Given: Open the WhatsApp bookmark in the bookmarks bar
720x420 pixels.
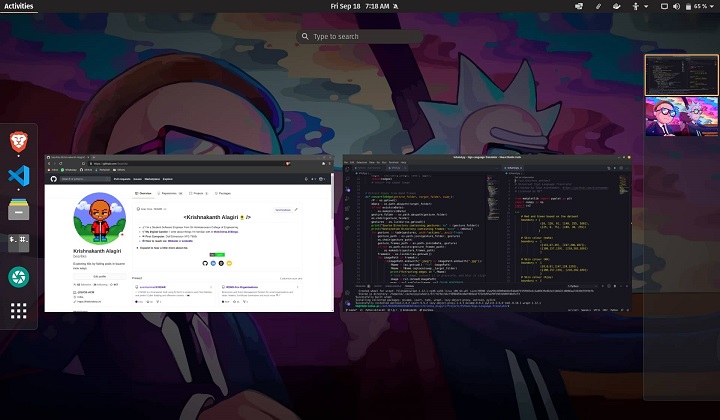Looking at the screenshot, I should pyautogui.click(x=69, y=170).
